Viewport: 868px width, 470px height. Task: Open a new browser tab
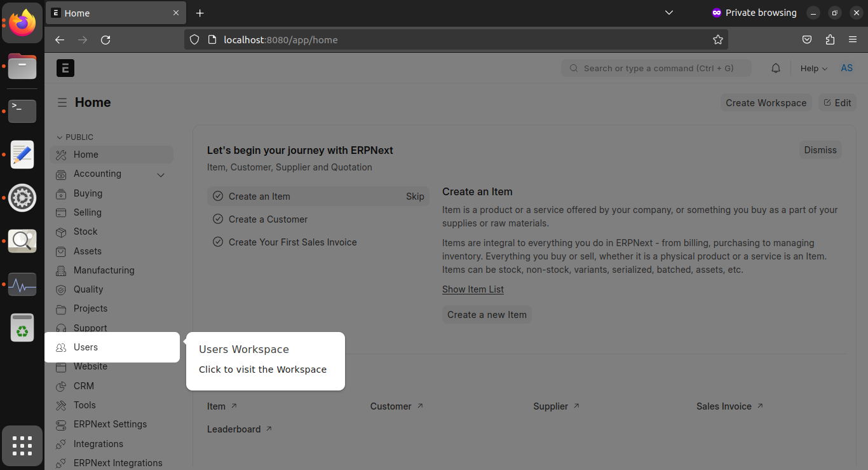[x=200, y=13]
